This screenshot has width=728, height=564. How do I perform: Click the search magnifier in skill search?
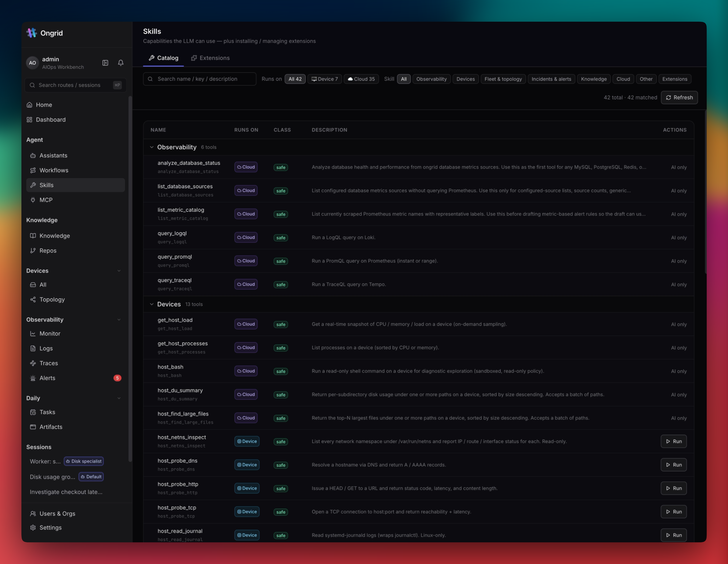coord(150,79)
